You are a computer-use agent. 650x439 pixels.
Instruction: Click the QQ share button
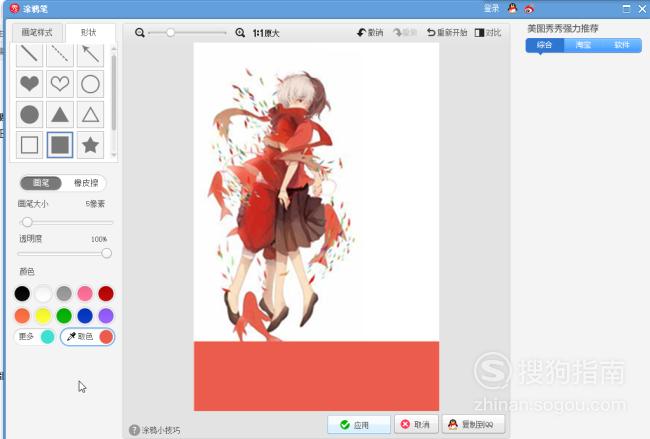tap(473, 424)
